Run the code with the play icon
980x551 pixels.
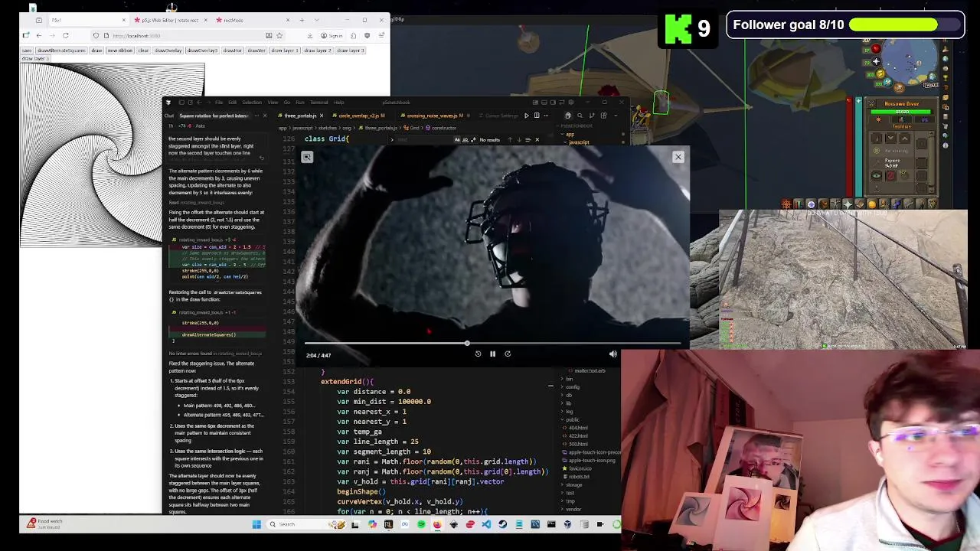tap(526, 116)
